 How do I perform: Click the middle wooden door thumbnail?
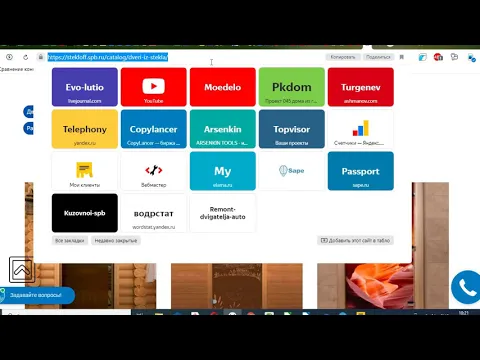[237, 286]
